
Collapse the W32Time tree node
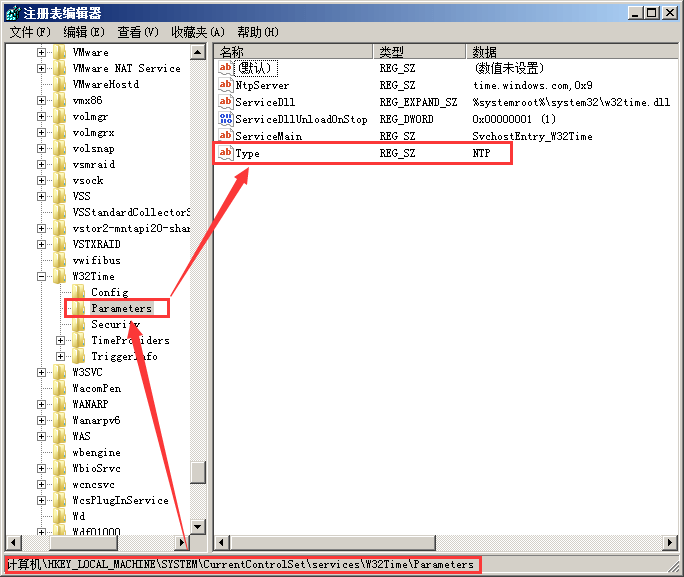tap(42, 276)
